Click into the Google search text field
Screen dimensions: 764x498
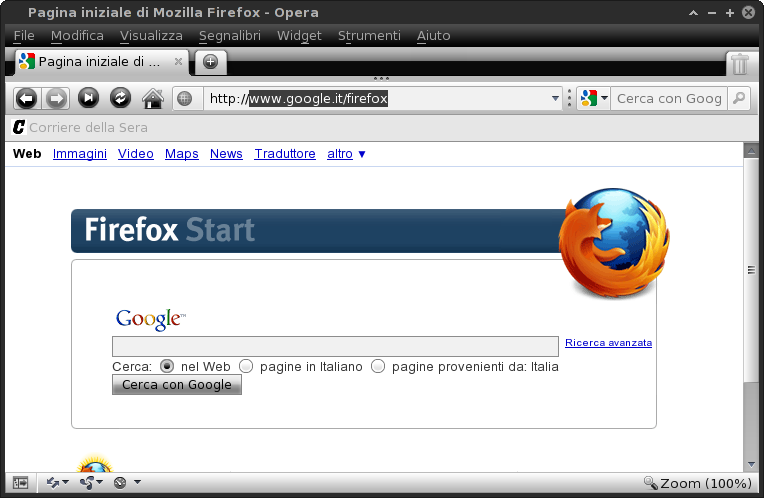point(335,346)
